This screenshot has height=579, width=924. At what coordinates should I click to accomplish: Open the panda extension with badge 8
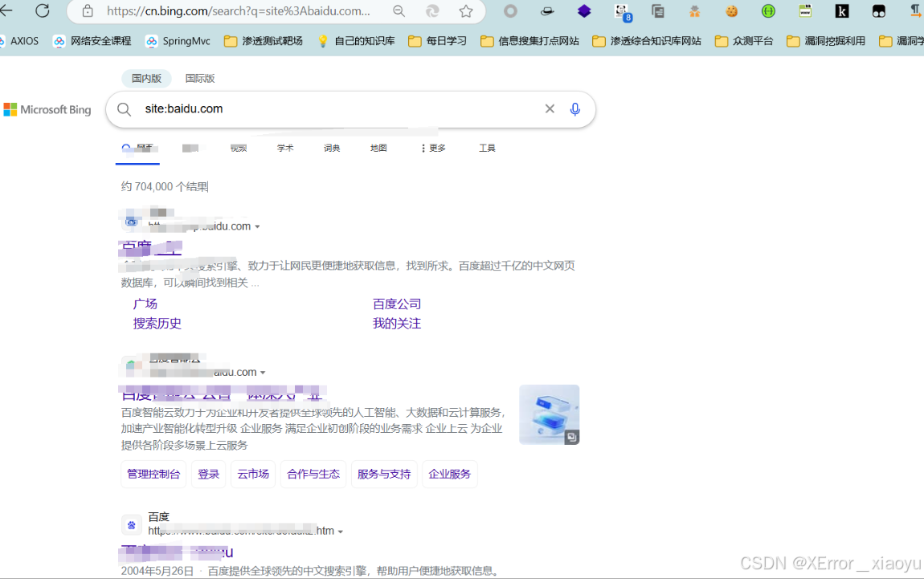(x=622, y=12)
